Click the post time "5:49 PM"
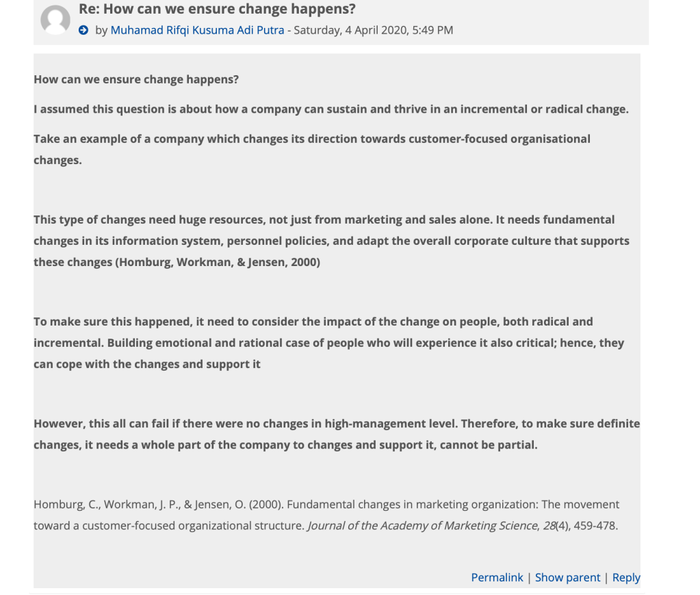The width and height of the screenshot is (700, 595). point(433,30)
